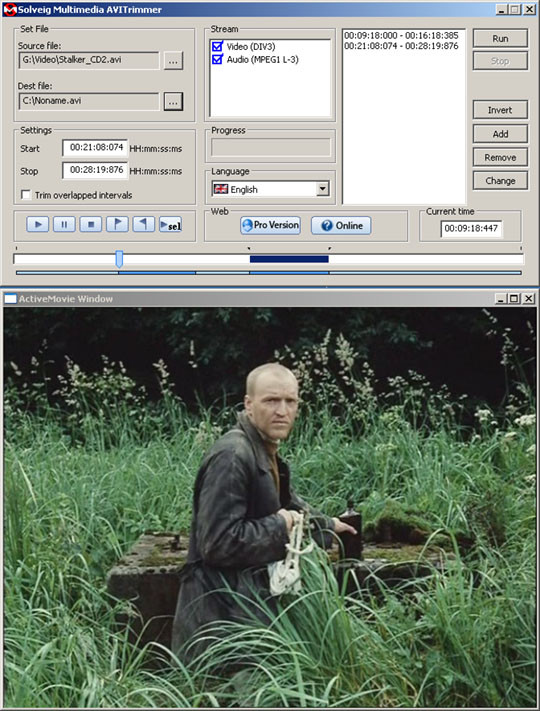Screen dimensions: 540x711
Task: Open the Language dropdown
Action: pyautogui.click(x=323, y=189)
